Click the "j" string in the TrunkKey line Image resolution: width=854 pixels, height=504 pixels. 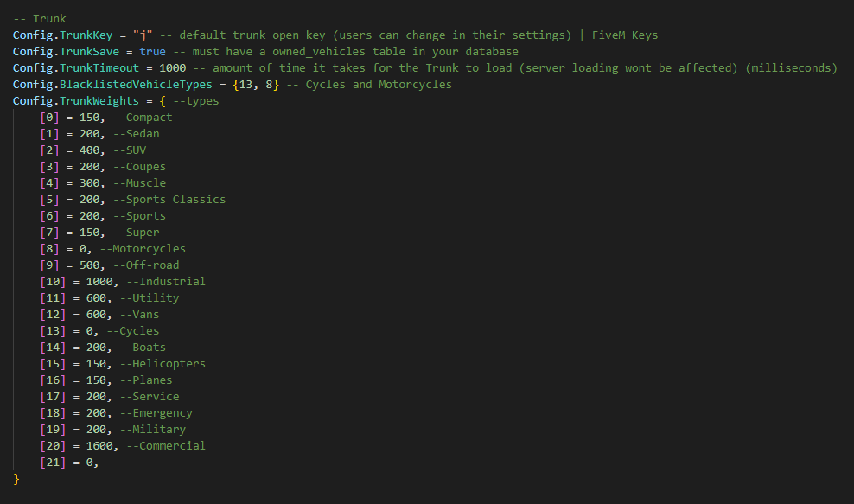coord(143,35)
